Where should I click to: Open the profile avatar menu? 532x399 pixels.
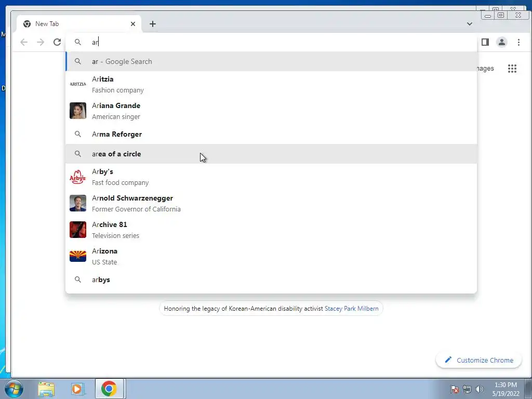(502, 42)
